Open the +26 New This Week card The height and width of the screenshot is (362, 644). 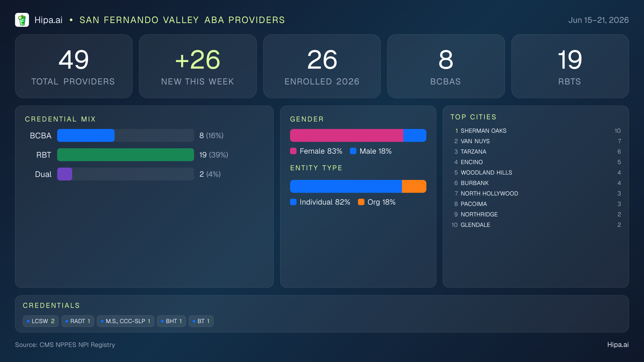[198, 66]
